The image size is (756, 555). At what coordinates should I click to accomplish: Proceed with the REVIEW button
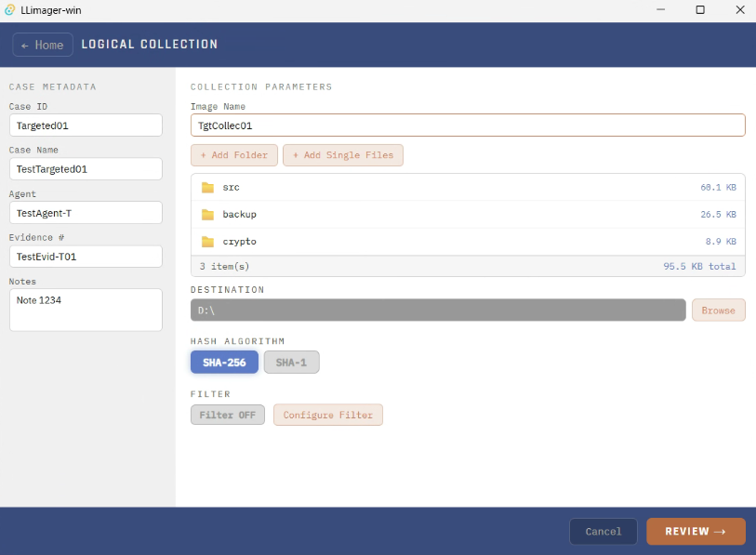pos(696,532)
